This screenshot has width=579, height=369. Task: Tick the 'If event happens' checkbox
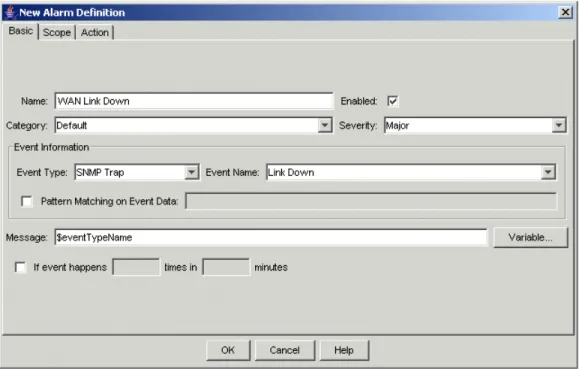pos(20,267)
